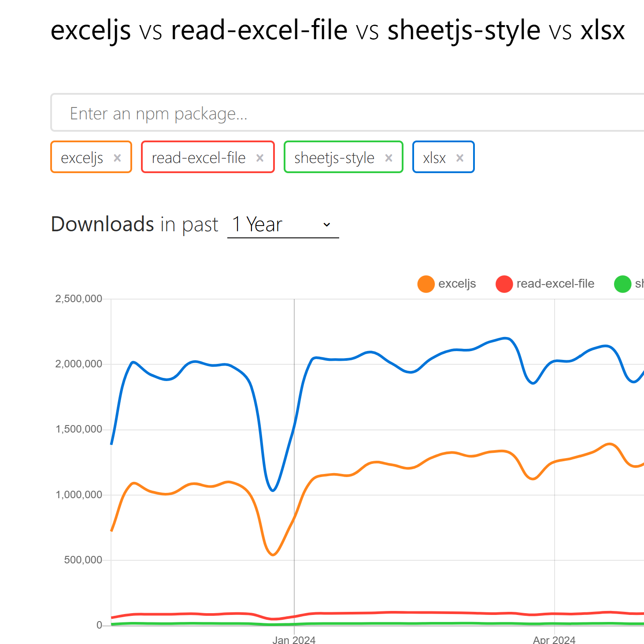644x644 pixels.
Task: Click the exceljs tag label
Action: click(x=82, y=158)
